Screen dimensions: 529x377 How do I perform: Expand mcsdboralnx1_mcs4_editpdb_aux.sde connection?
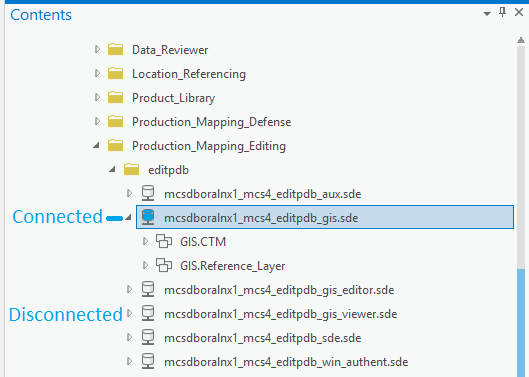click(x=129, y=193)
